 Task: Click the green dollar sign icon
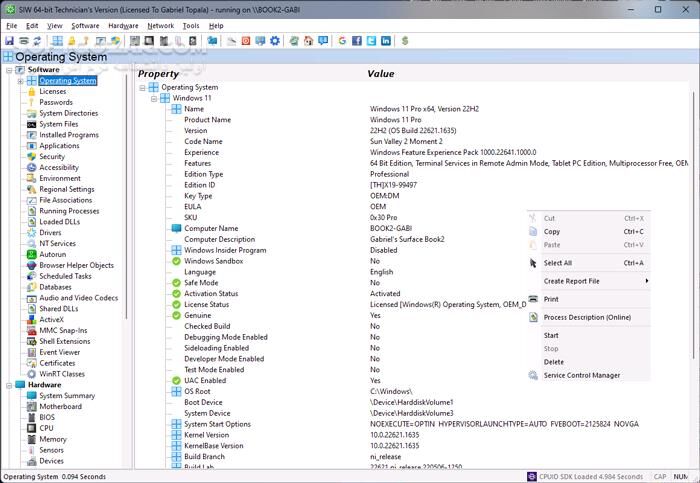405,41
